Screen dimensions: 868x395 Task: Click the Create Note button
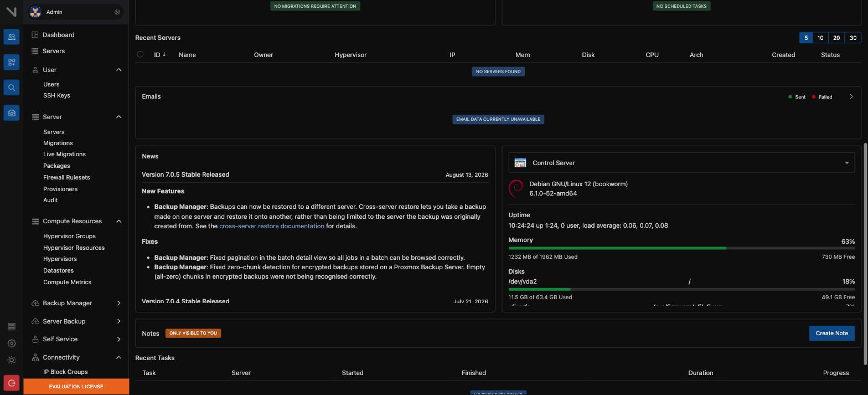[x=831, y=333]
